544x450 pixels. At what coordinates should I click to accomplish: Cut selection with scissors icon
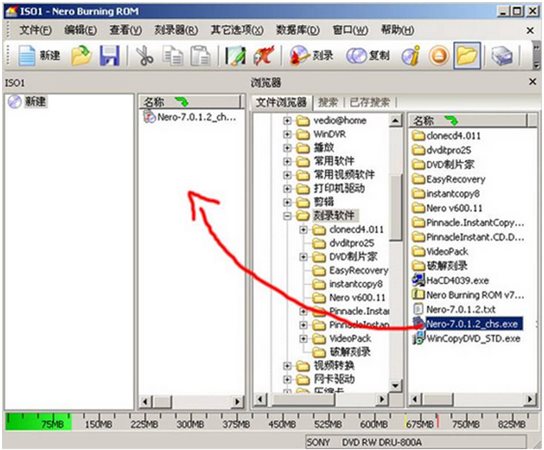click(x=144, y=56)
